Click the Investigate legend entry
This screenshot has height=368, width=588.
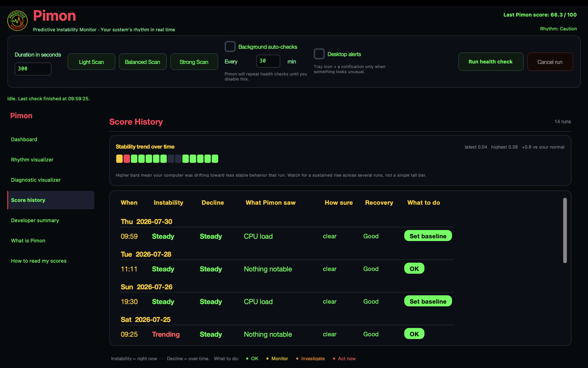[310, 359]
